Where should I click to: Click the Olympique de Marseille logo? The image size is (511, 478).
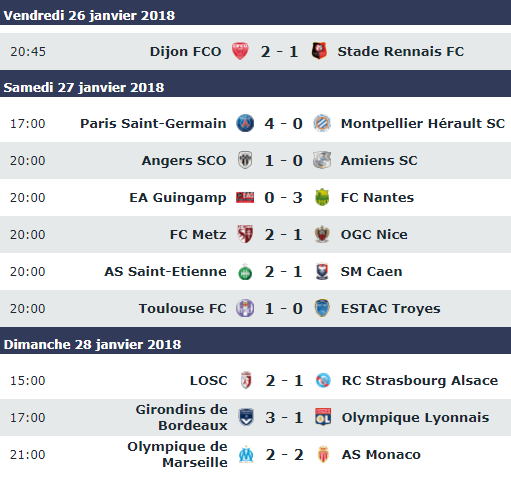pos(246,454)
